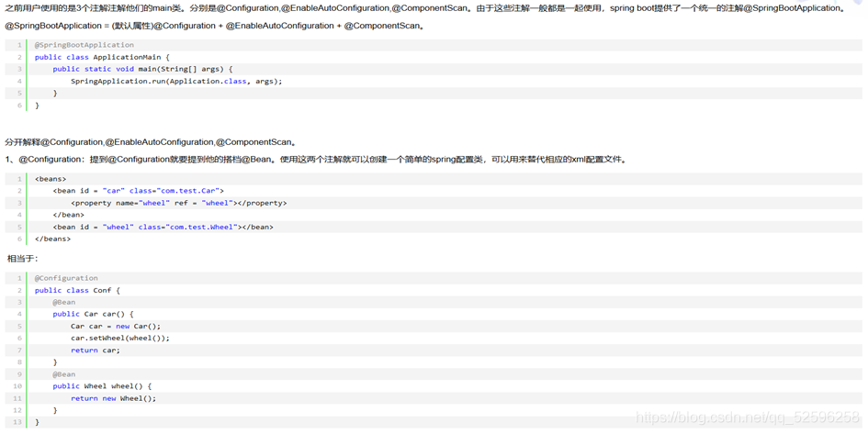Image resolution: width=868 pixels, height=434 pixels.
Task: Click bean id "car" class com.test.Car line
Action: [139, 191]
